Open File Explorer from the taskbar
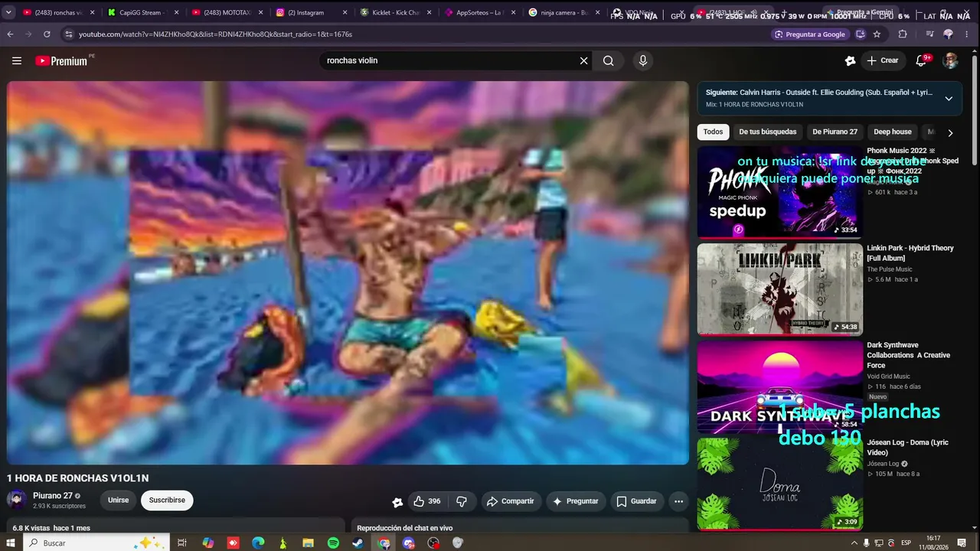 308,543
